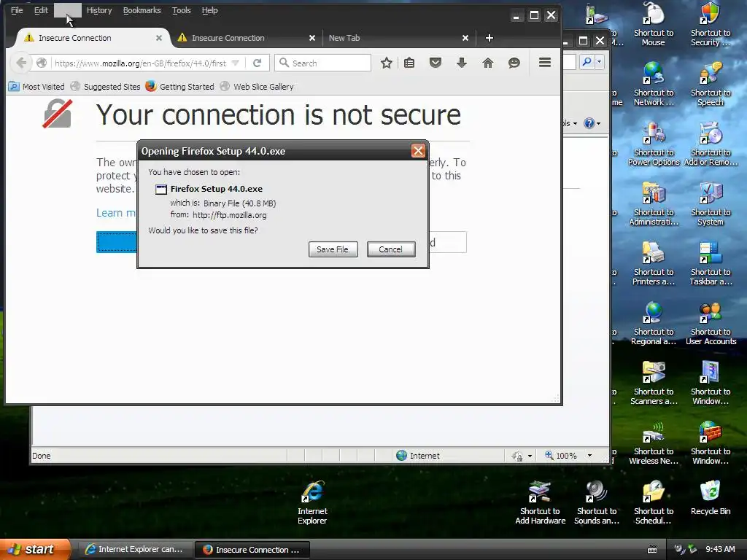Open the History menu
Viewport: 747px width, 560px height.
coord(99,10)
